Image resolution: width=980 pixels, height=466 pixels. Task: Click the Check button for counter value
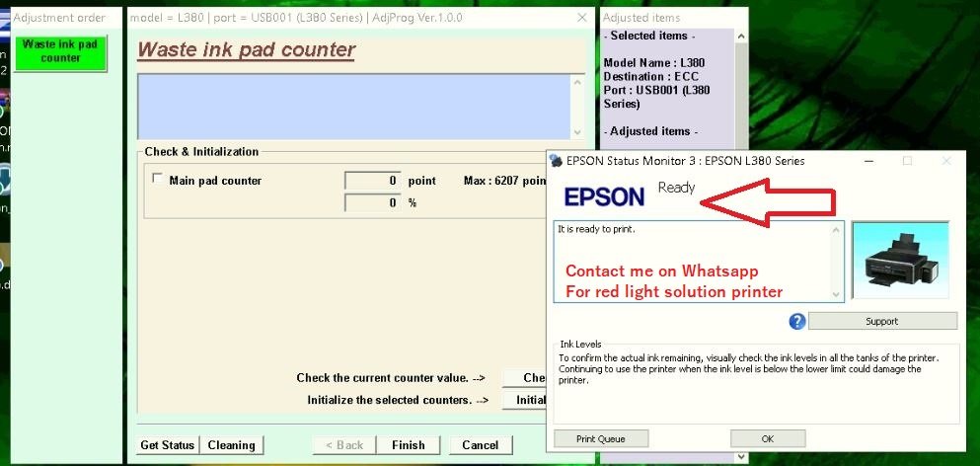pos(524,378)
